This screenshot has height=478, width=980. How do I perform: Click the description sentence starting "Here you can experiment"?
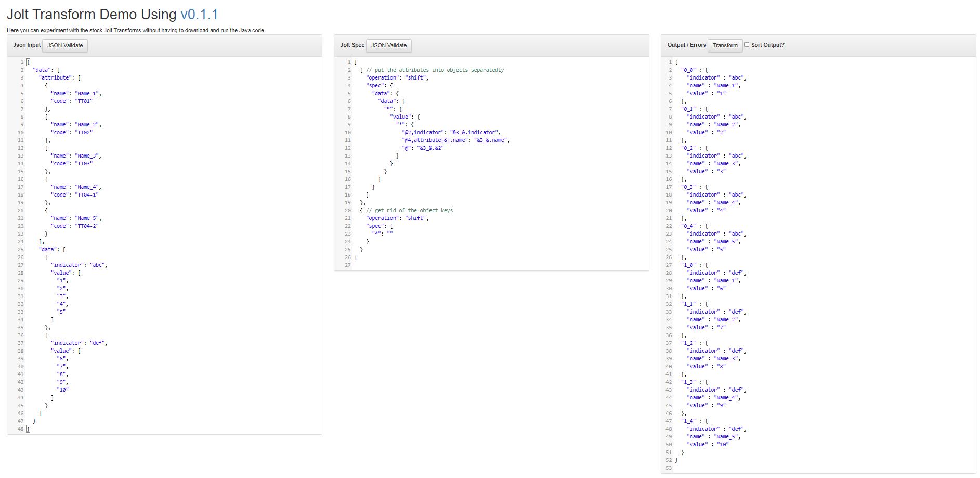tap(136, 30)
